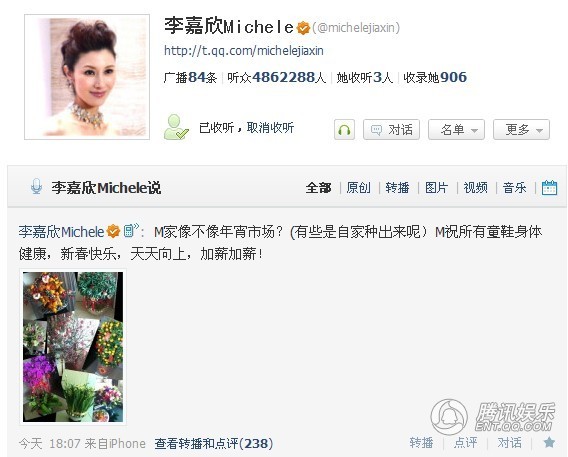Favorite the post with star icon
Screen dimensions: 568x457
[549, 442]
